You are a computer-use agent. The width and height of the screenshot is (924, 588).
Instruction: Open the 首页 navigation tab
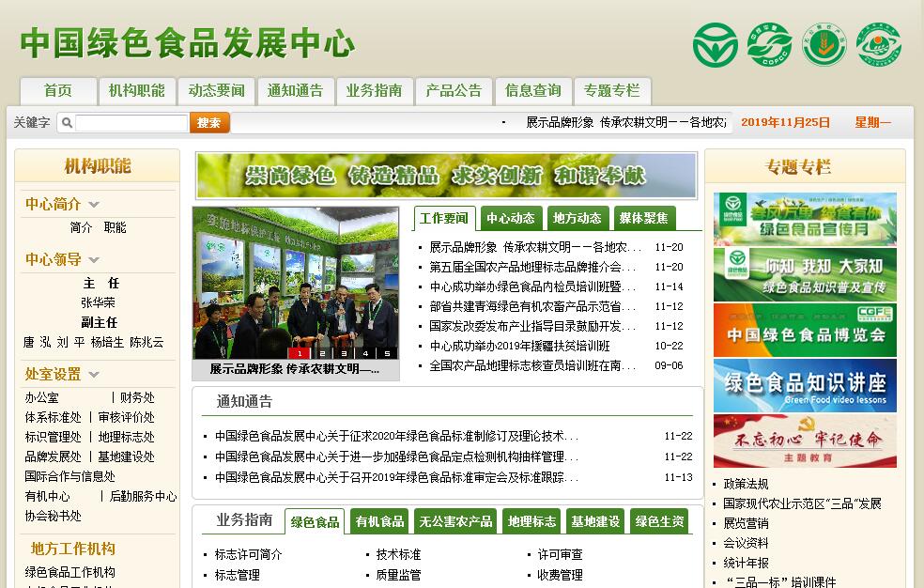point(58,91)
